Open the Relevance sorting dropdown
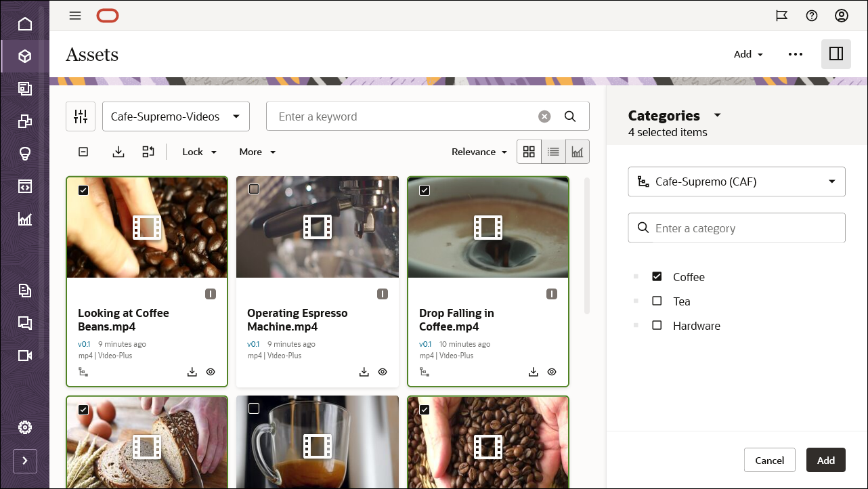The width and height of the screenshot is (868, 489). [x=479, y=152]
